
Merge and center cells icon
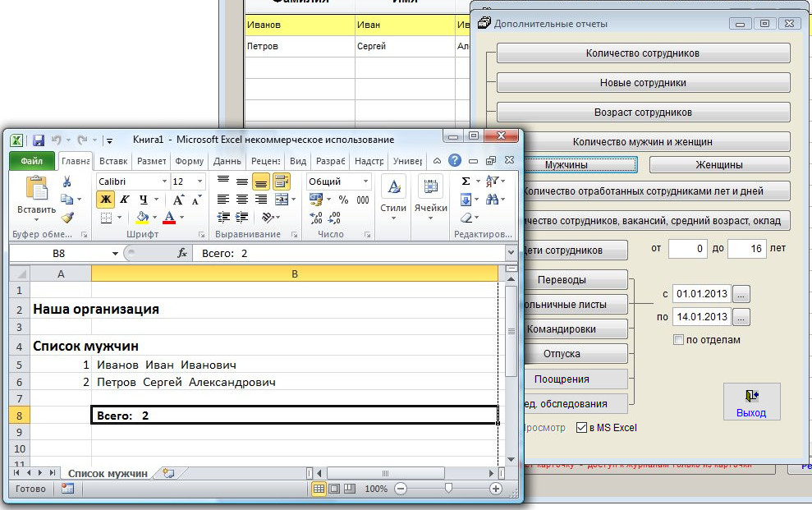[281, 200]
